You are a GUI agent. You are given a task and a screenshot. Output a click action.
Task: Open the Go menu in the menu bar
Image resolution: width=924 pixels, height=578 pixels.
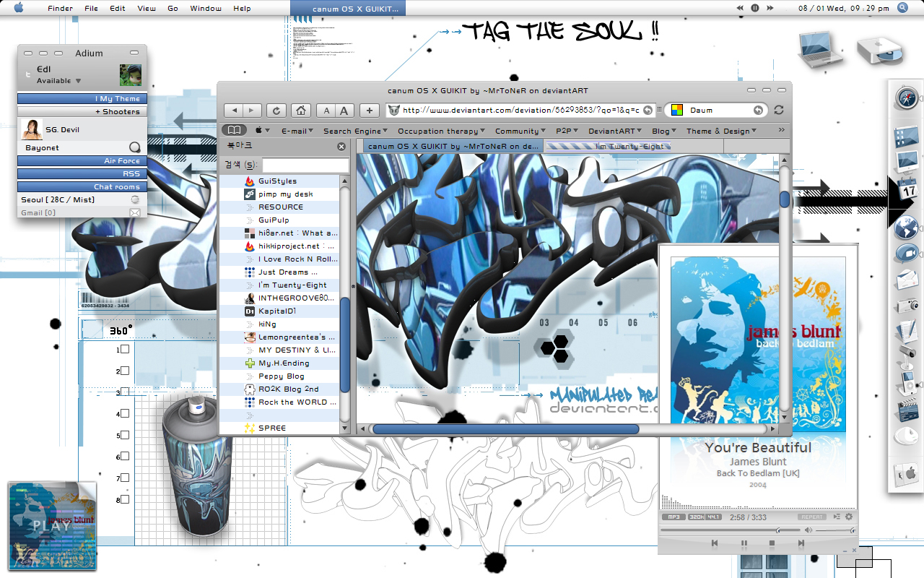pyautogui.click(x=173, y=8)
